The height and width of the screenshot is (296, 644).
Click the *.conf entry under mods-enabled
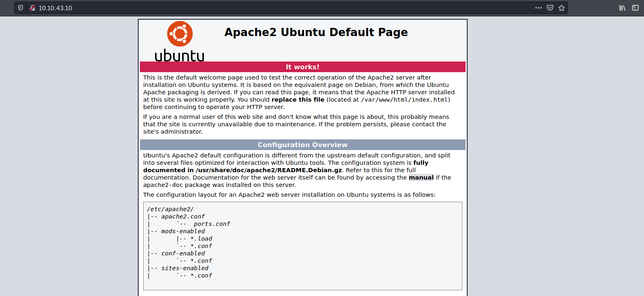click(x=201, y=246)
